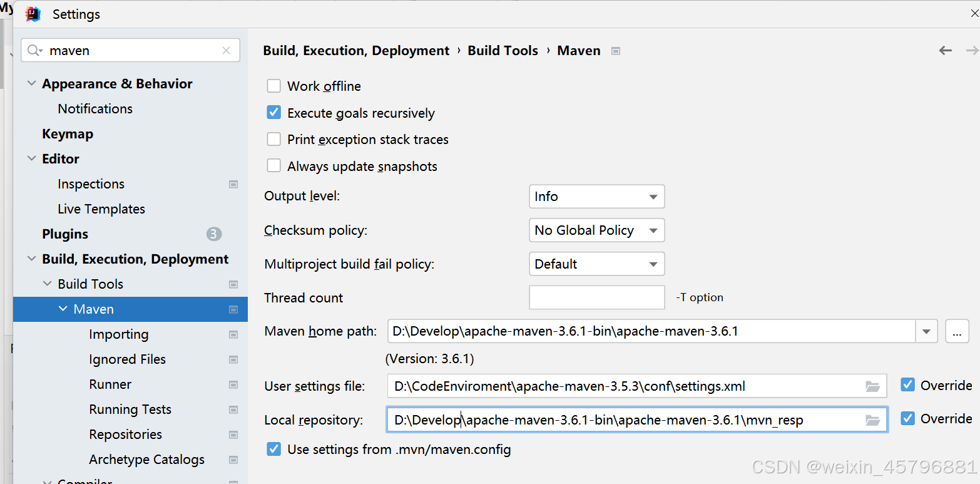Click project icon on Running Tests row
Screen dimensions: 980x484
[x=233, y=409]
